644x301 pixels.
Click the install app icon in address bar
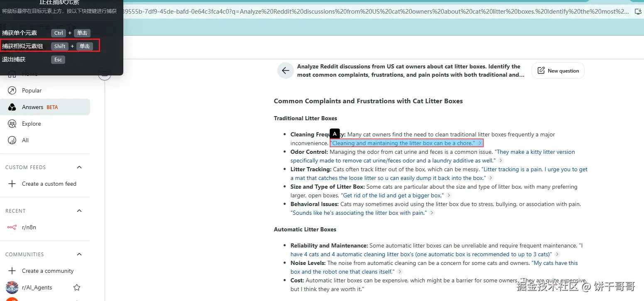637,11
